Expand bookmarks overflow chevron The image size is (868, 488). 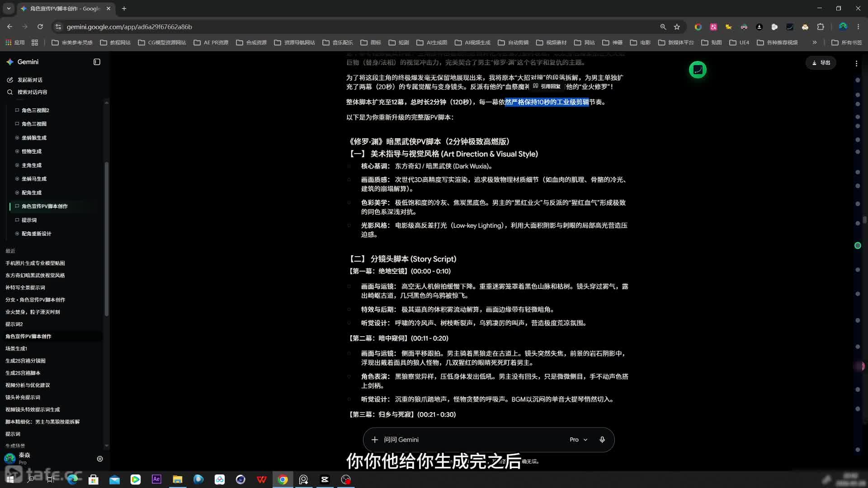[814, 42]
